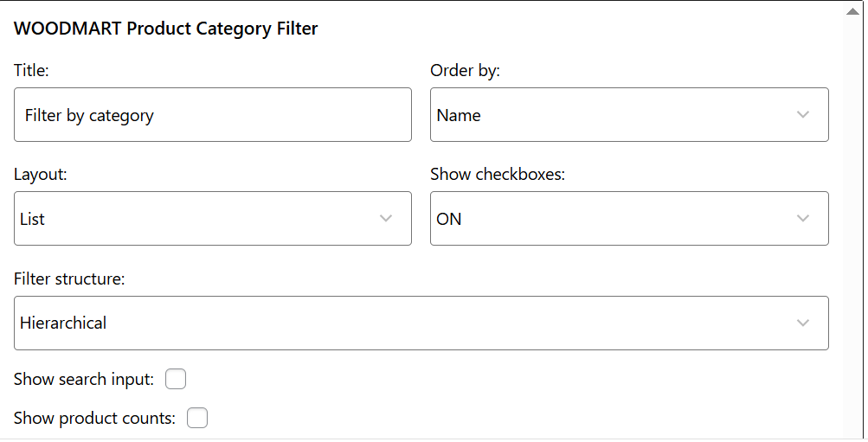Image resolution: width=868 pixels, height=442 pixels.
Task: Collapse the widget with the top-right arrow
Action: [852, 11]
